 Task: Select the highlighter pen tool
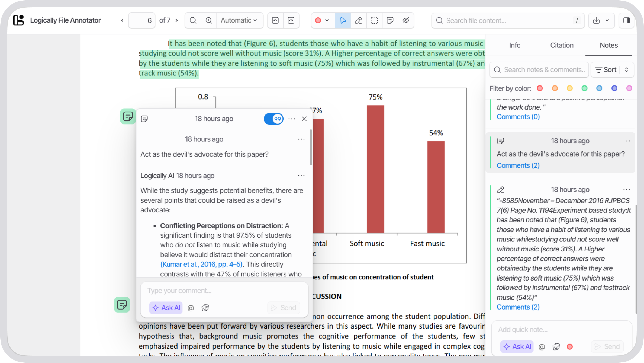coord(358,20)
